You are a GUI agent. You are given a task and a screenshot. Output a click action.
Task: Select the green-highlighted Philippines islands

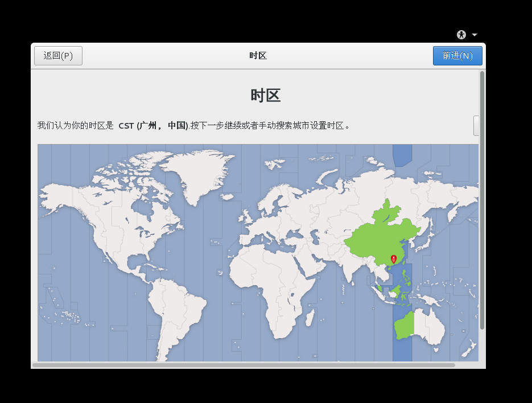click(406, 277)
